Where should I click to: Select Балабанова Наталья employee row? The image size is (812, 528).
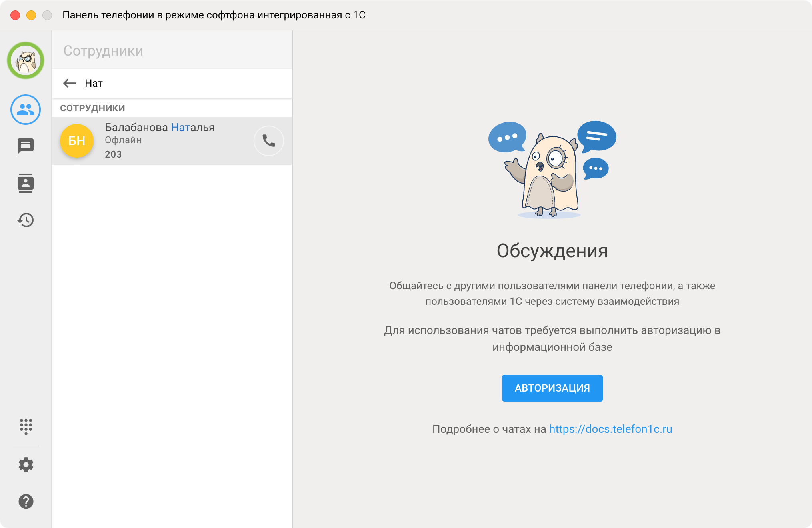tap(172, 141)
